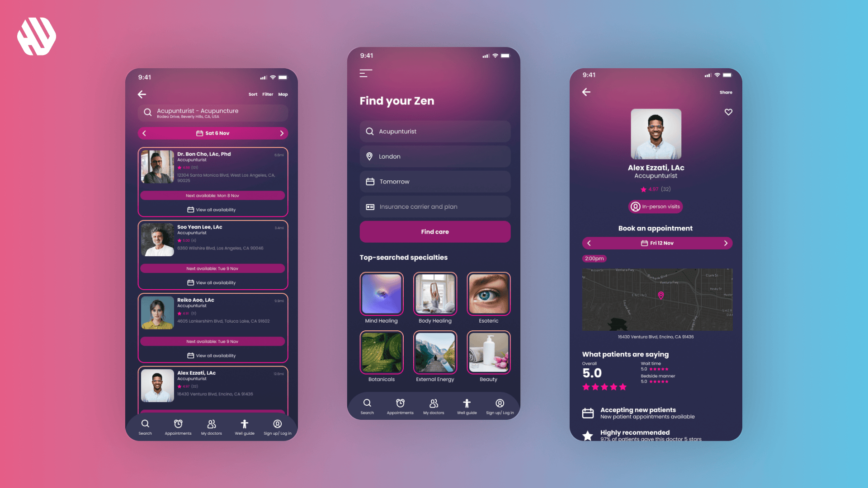Tap View all availability for Dr. Bon Cho
The width and height of the screenshot is (868, 488).
[212, 209]
